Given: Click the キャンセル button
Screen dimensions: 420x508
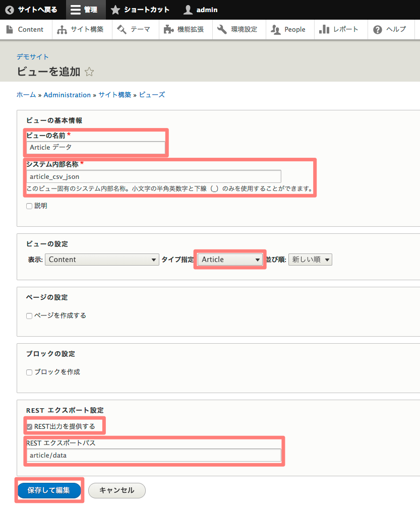Looking at the screenshot, I should click(116, 490).
